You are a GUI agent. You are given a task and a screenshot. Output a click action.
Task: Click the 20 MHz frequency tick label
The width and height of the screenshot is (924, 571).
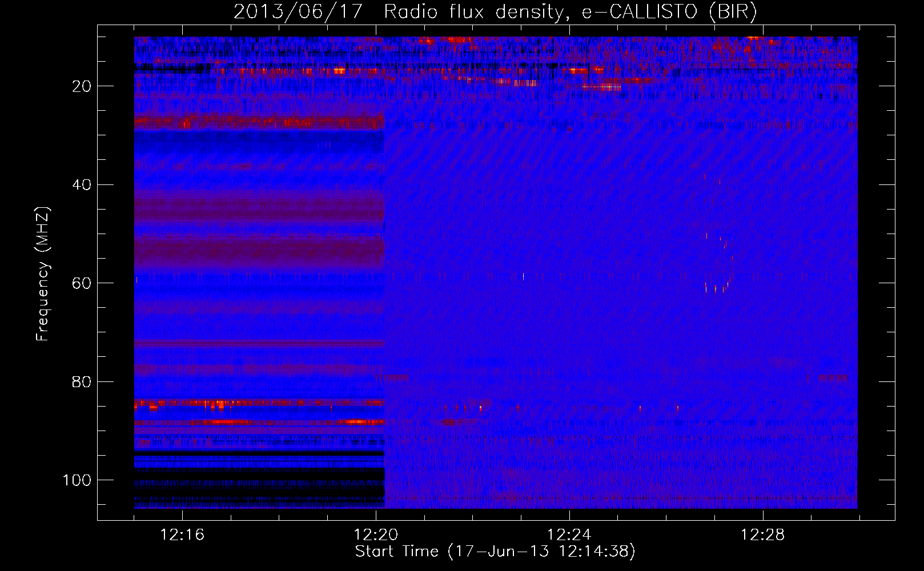coord(81,86)
